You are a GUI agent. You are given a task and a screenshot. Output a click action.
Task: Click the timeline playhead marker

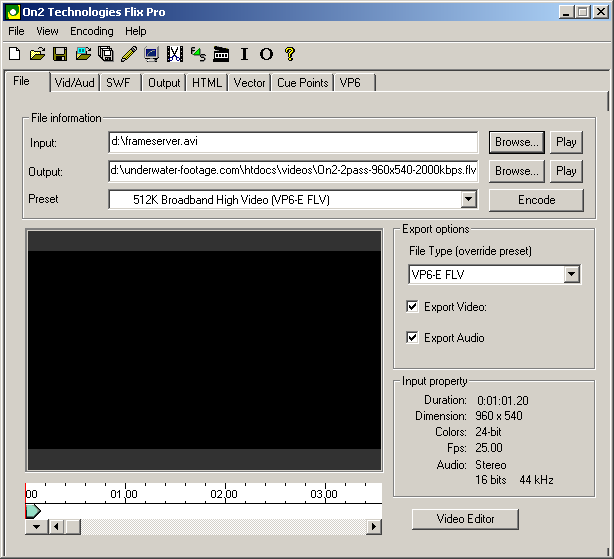click(x=32, y=511)
